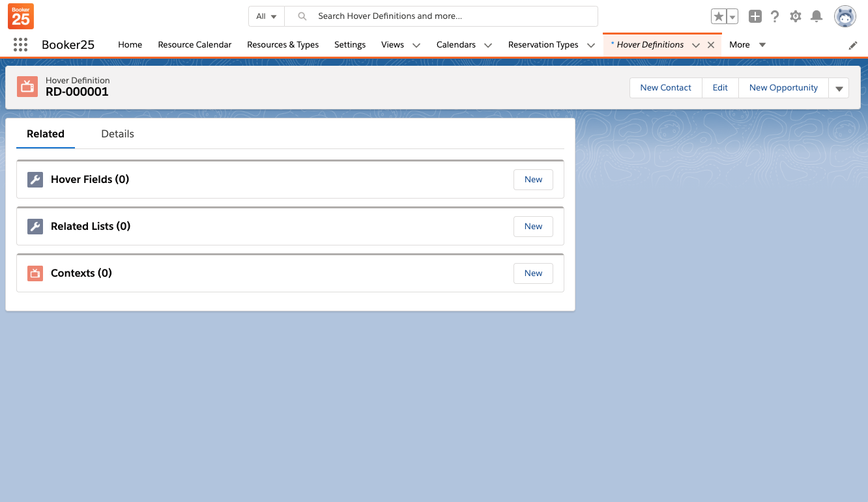Close the Hover Definitions tab
868x502 pixels.
[x=711, y=45]
